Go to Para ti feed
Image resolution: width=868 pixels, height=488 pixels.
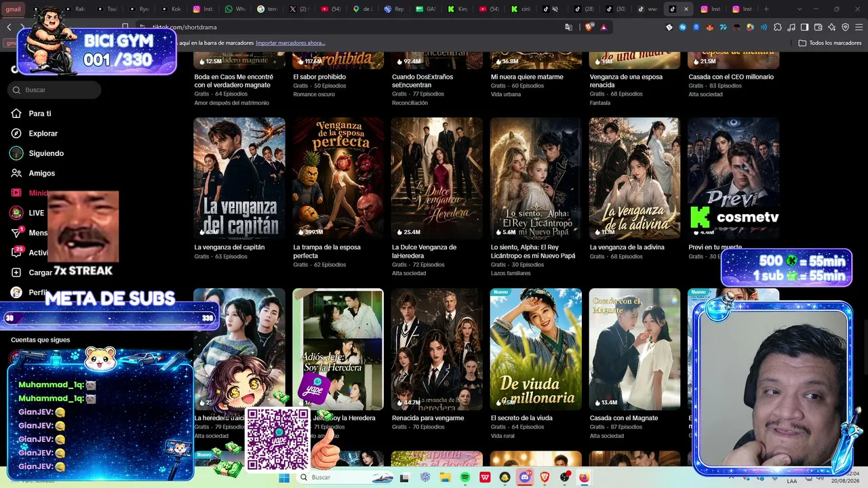coord(40,114)
